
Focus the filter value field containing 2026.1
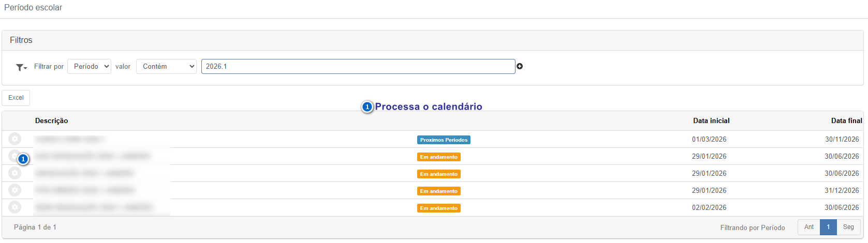click(x=358, y=66)
